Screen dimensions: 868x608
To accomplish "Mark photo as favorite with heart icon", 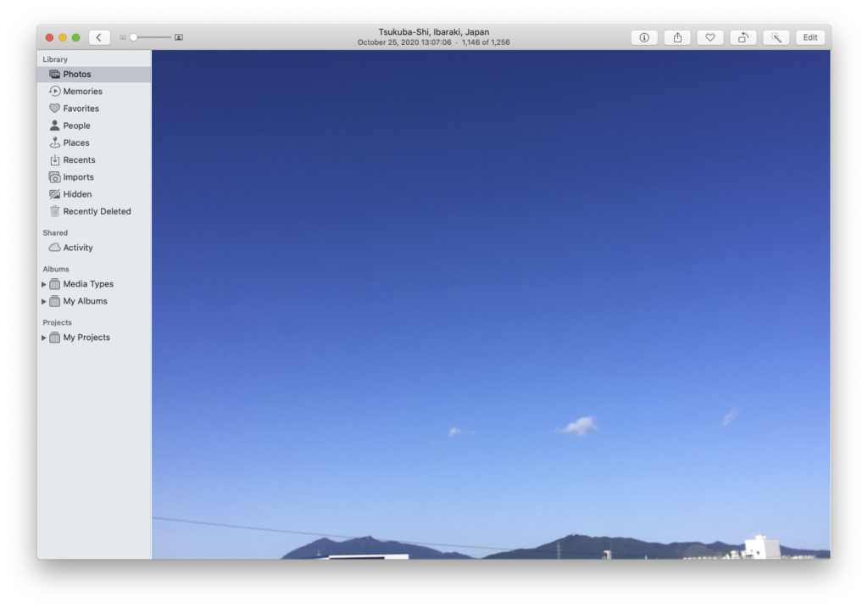I will coord(710,37).
